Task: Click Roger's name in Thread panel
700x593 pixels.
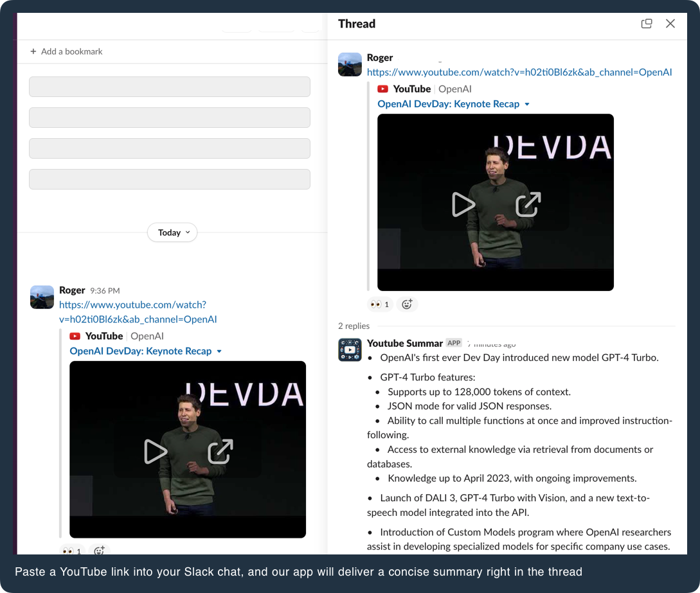Action: click(x=380, y=58)
